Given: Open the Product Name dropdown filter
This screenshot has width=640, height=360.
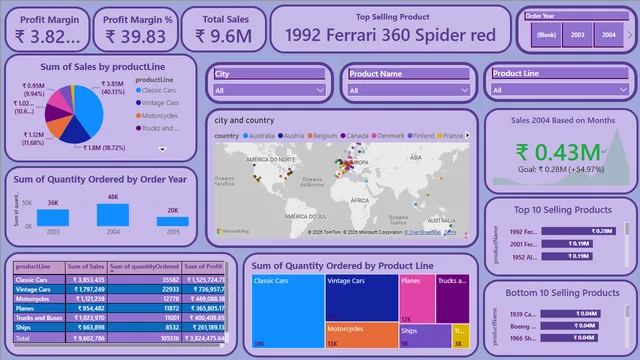Looking at the screenshot, I should point(409,90).
